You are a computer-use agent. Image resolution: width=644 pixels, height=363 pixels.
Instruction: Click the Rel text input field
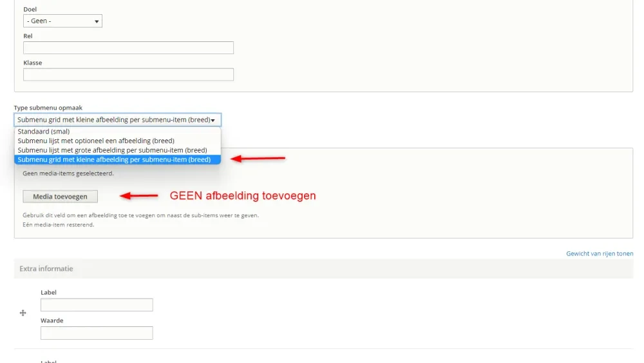[128, 48]
